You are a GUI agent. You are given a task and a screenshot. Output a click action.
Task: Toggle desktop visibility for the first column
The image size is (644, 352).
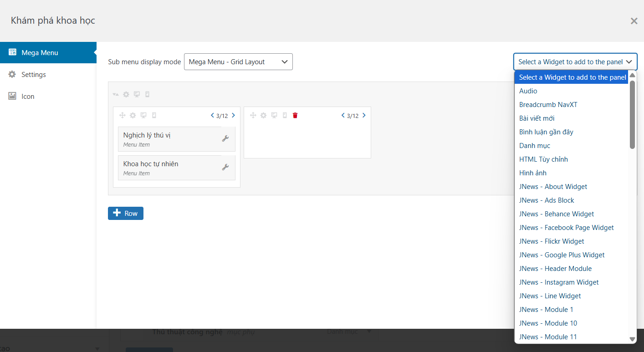click(143, 116)
